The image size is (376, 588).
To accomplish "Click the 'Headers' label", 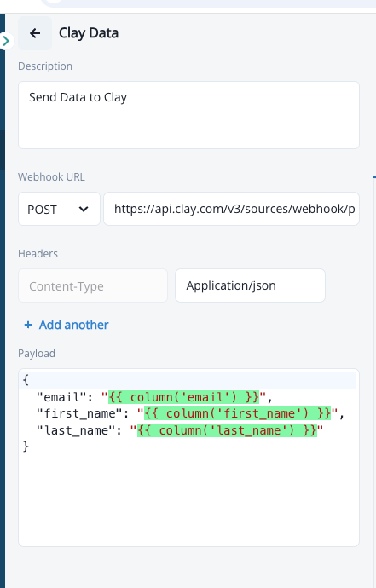I will (38, 254).
